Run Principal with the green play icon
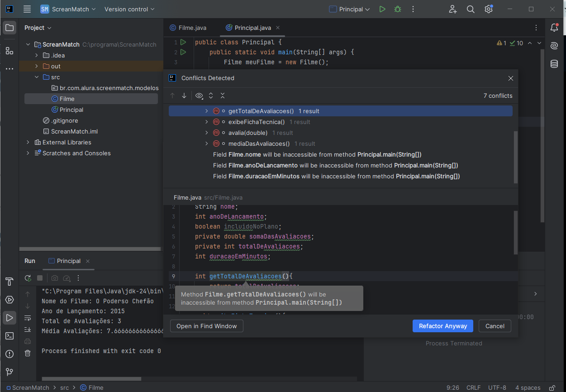 pyautogui.click(x=382, y=9)
